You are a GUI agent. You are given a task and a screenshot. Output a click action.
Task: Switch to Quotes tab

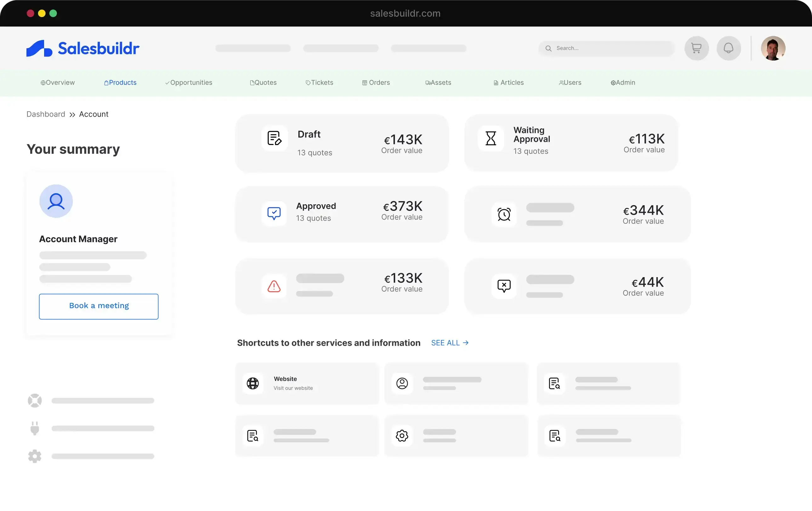pyautogui.click(x=263, y=83)
